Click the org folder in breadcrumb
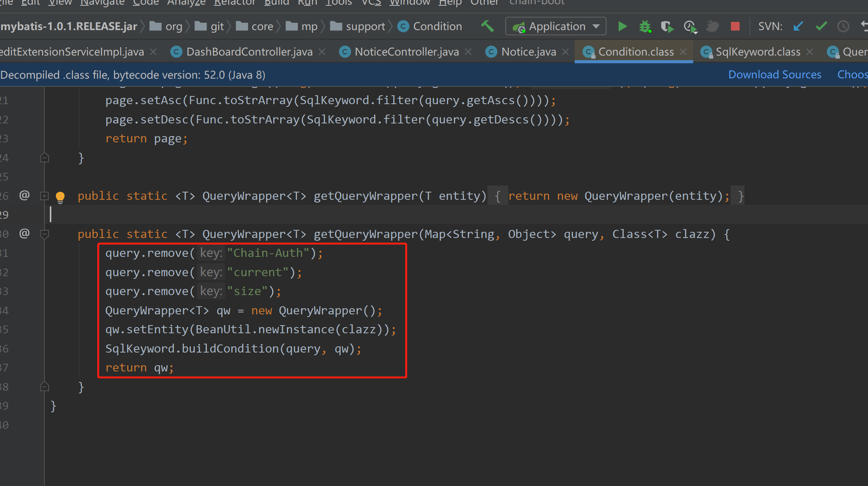 (166, 26)
